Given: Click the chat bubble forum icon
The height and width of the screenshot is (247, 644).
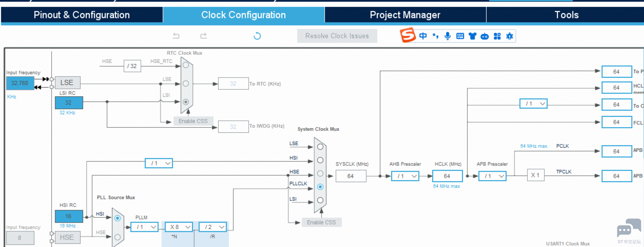Looking at the screenshot, I should [x=629, y=228].
